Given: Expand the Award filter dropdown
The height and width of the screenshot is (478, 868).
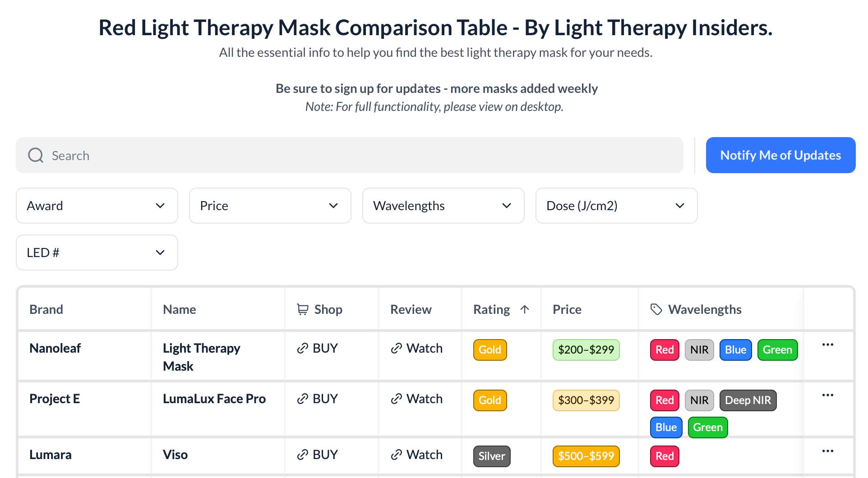Looking at the screenshot, I should [x=97, y=206].
